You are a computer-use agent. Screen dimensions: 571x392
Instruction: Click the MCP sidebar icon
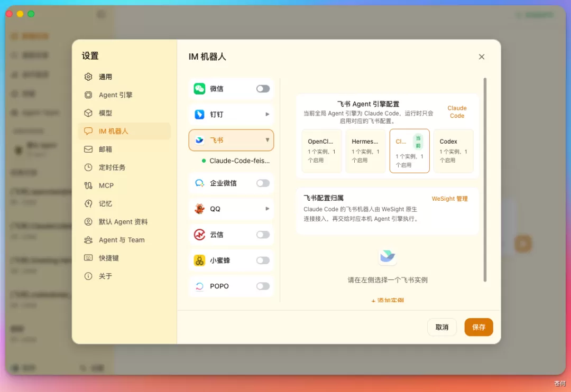point(88,185)
